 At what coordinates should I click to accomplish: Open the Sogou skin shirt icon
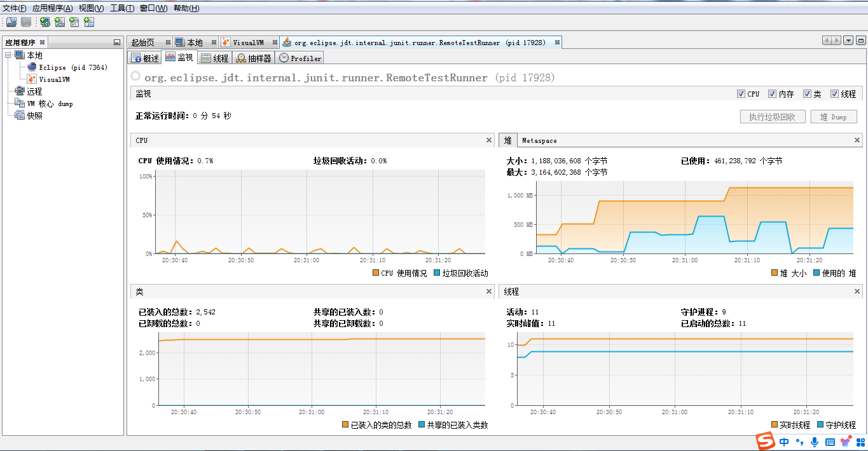(x=845, y=441)
